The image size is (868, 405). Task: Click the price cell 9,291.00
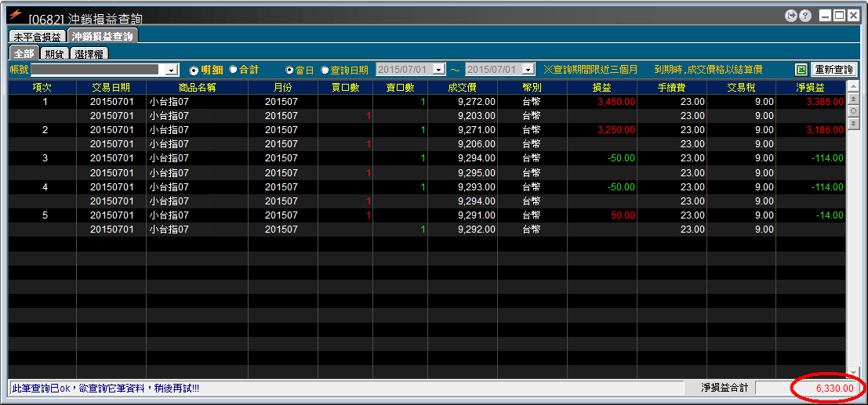coord(463,215)
